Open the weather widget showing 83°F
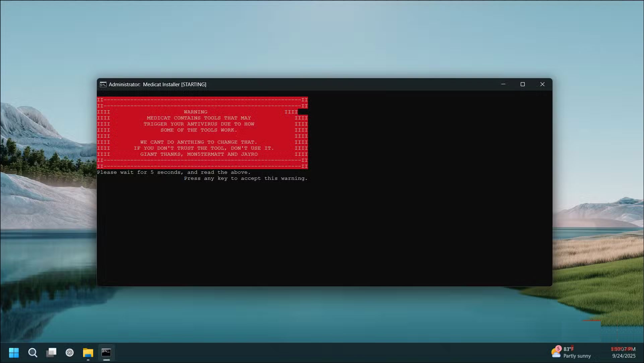 click(x=568, y=349)
